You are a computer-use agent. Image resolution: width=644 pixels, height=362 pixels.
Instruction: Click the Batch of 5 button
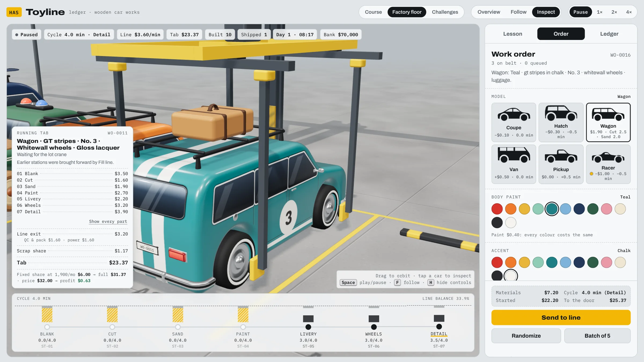[x=597, y=336]
